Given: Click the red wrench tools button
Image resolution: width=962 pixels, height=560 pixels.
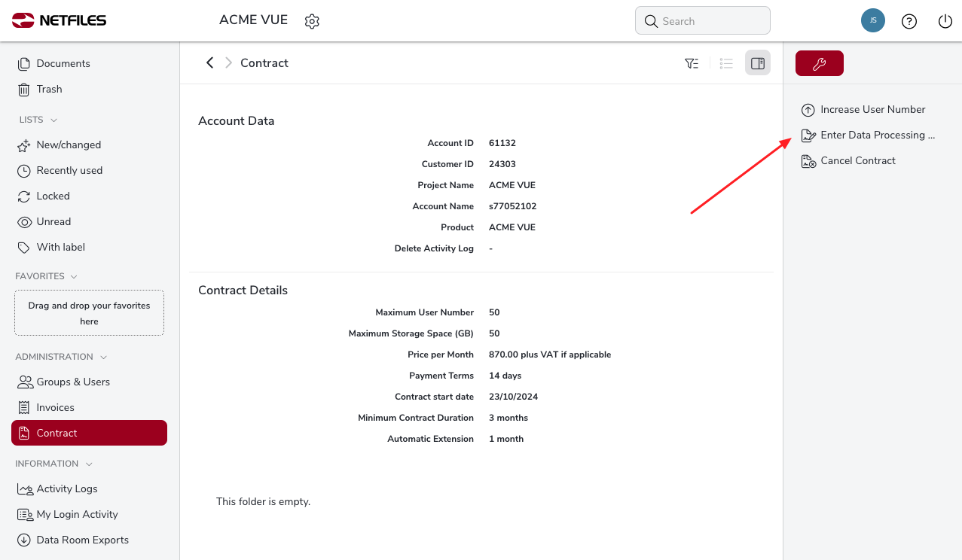Looking at the screenshot, I should [819, 63].
